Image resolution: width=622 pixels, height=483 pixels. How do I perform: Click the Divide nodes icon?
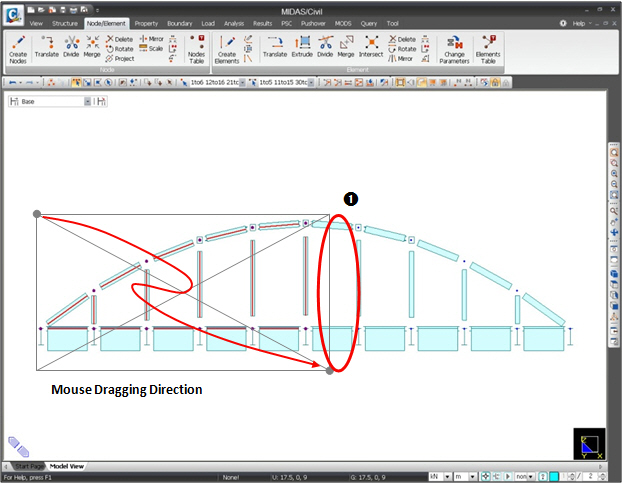click(72, 49)
